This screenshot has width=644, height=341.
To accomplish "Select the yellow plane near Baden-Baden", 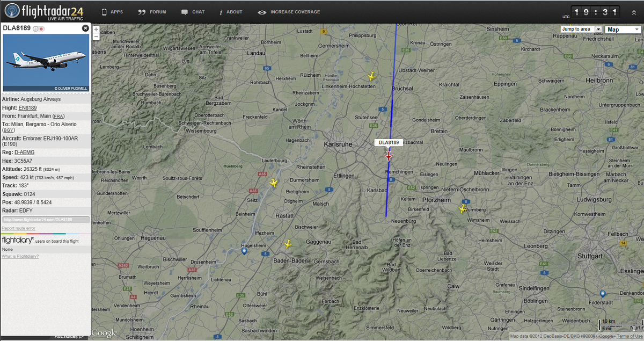I will pos(288,244).
